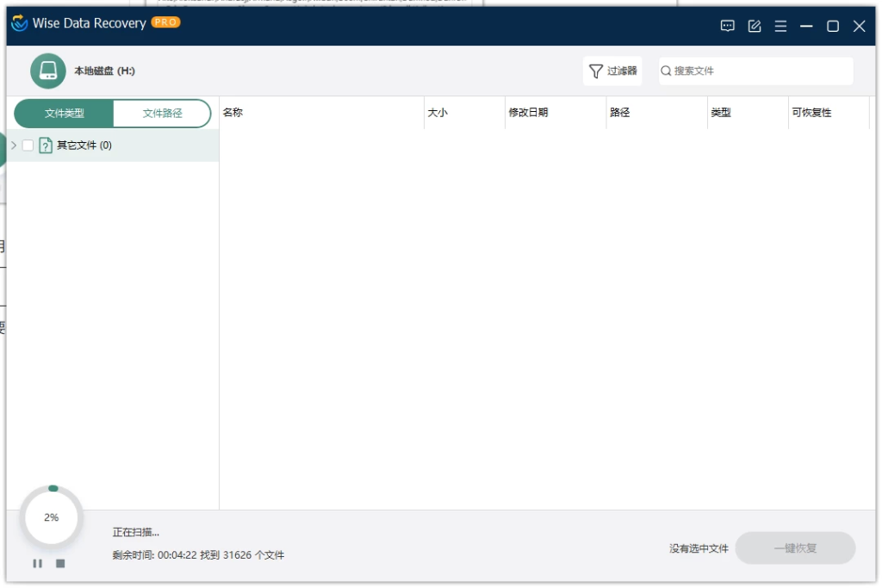Screen dimensions: 882x588
Task: Switch to the 文件路径 tab
Action: [x=162, y=114]
